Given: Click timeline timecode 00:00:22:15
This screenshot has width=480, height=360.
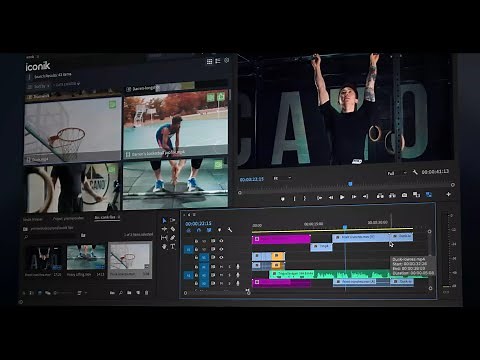Looking at the screenshot, I should tap(198, 223).
